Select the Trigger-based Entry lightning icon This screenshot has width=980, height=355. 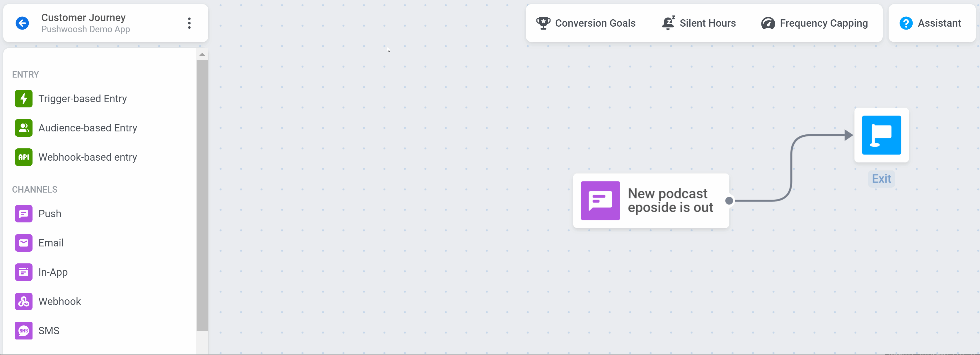coord(24,99)
